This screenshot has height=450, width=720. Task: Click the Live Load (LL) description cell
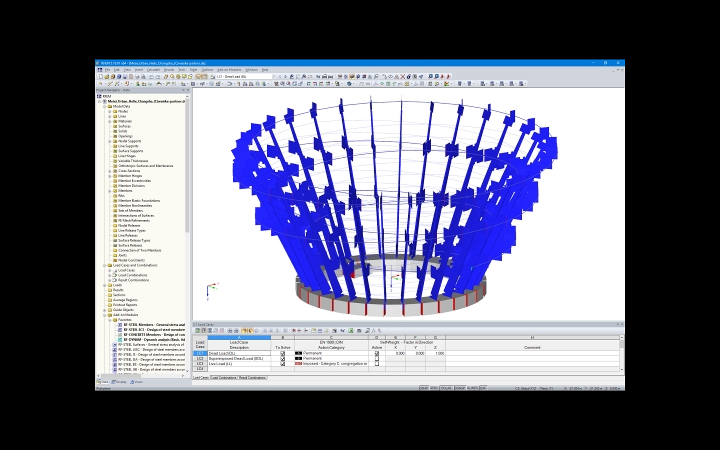pyautogui.click(x=239, y=364)
